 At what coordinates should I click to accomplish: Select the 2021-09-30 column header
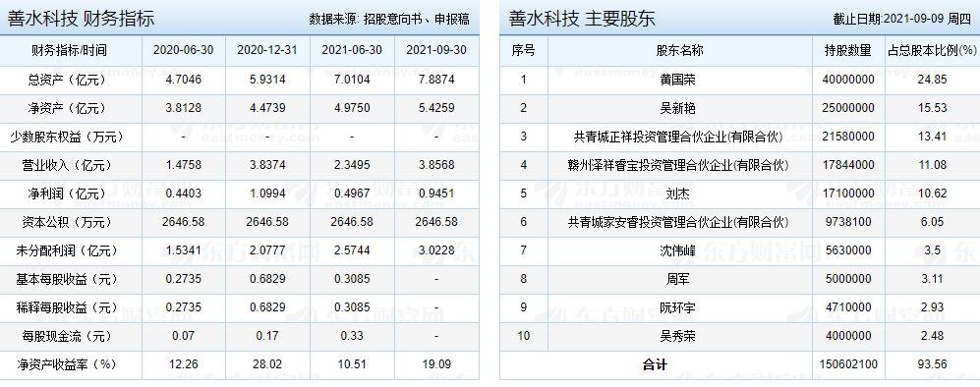click(x=436, y=50)
